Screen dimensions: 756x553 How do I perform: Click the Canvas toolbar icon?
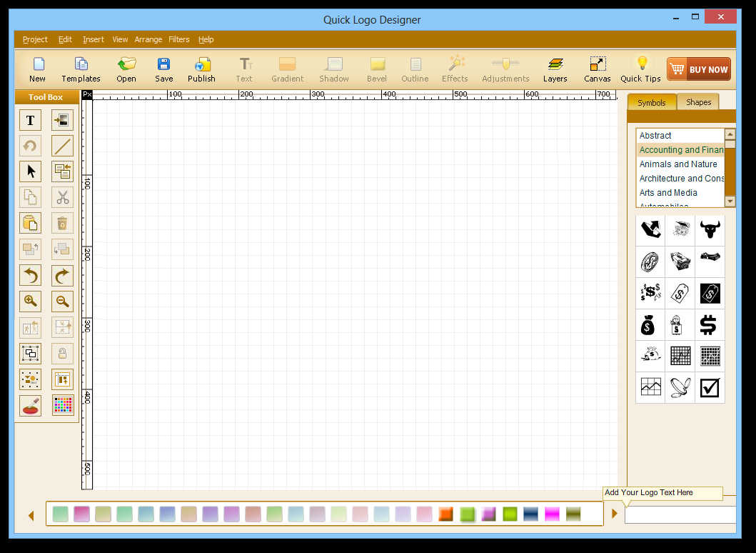point(598,69)
